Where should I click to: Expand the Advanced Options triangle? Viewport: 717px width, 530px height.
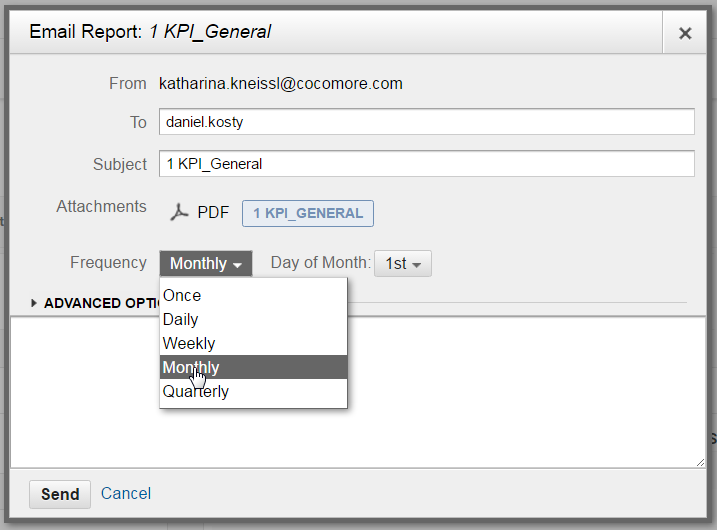pyautogui.click(x=33, y=303)
